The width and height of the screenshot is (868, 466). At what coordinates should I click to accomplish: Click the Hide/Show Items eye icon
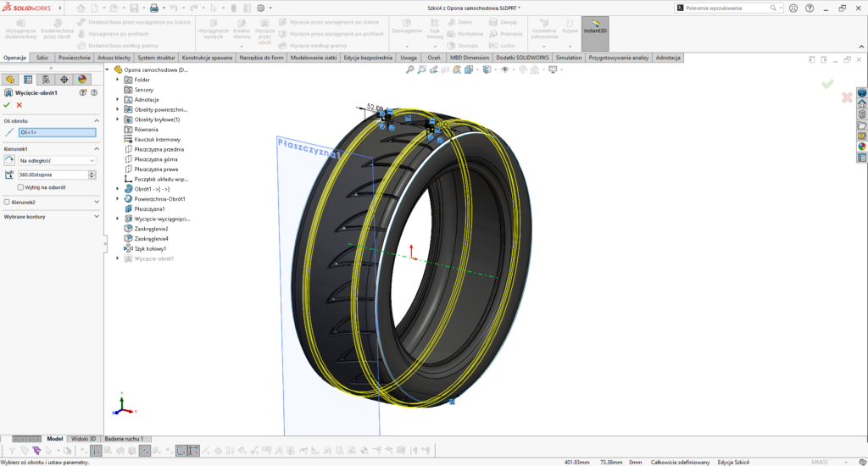[x=504, y=69]
